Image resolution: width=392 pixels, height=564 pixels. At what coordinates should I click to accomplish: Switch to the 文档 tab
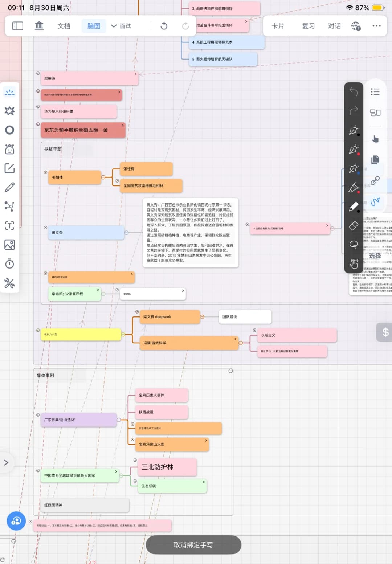64,26
